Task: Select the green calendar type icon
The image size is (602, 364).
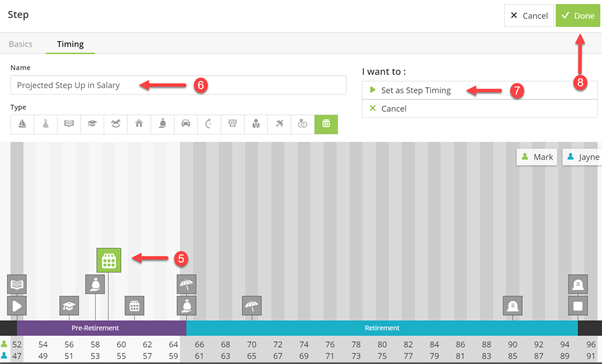Action: point(326,124)
